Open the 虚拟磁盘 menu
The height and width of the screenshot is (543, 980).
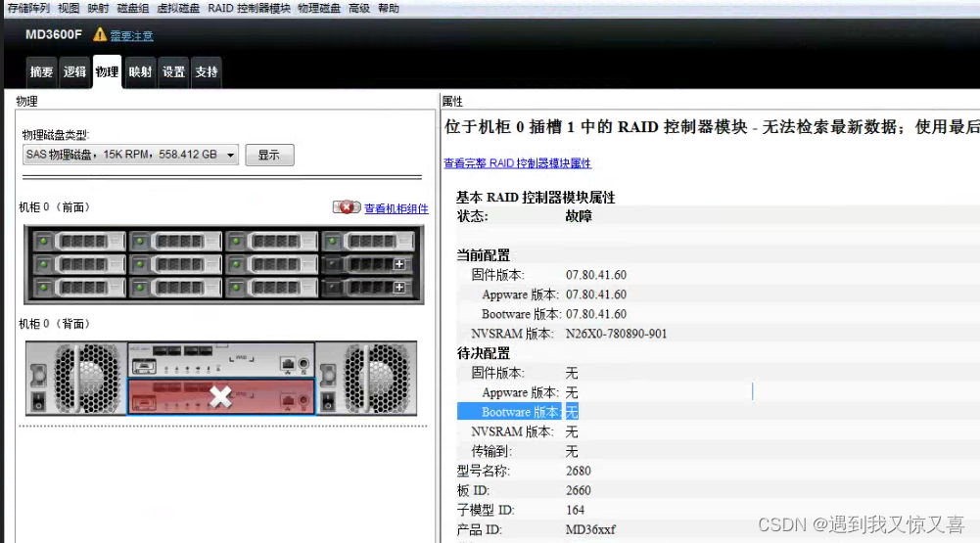178,8
